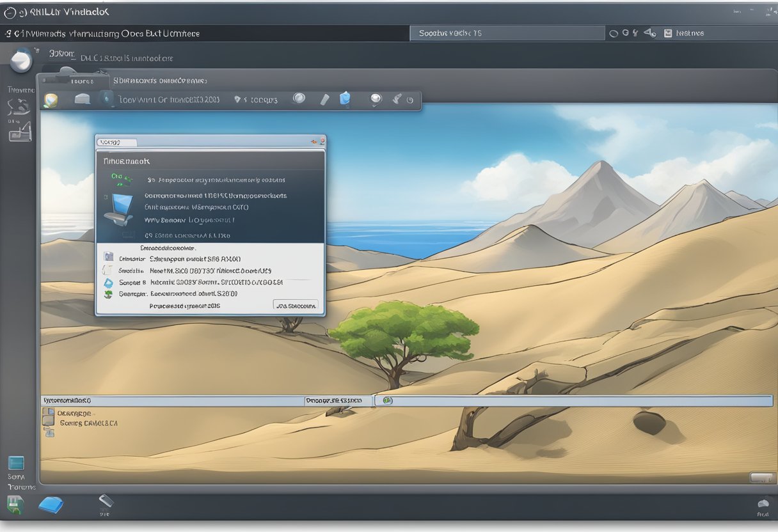Select the small tab at dialog's top left
This screenshot has width=778, height=532.
click(x=116, y=142)
